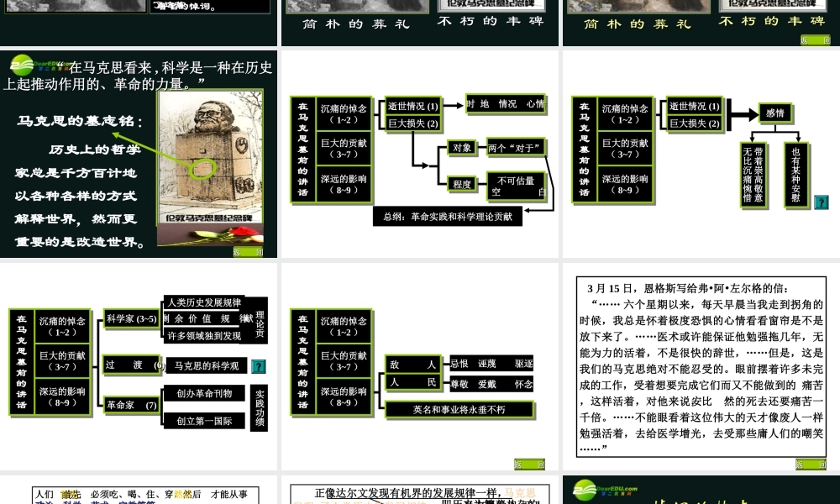The image size is (840, 504).
Task: Click the vertical 实践功绩 box
Action: 260,408
